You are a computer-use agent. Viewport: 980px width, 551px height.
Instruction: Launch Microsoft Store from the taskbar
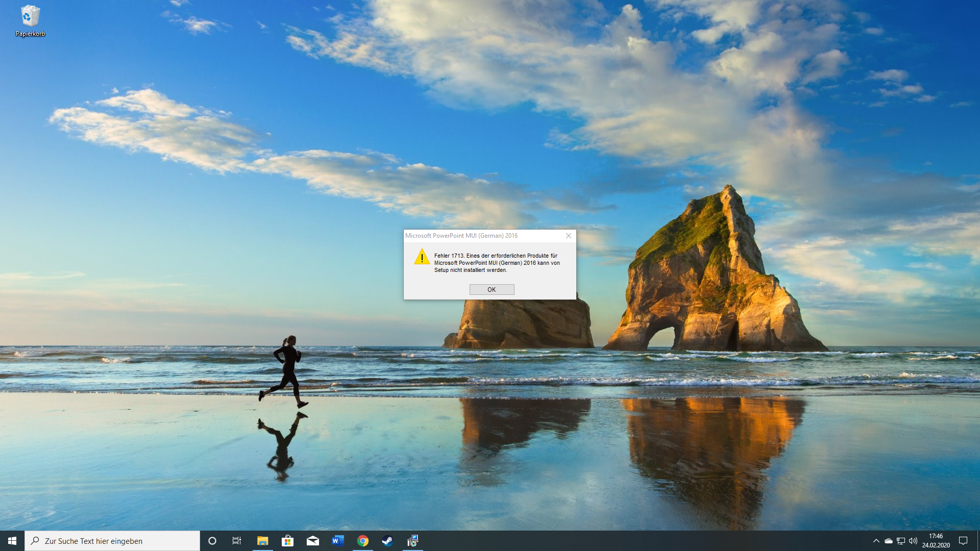coord(287,541)
